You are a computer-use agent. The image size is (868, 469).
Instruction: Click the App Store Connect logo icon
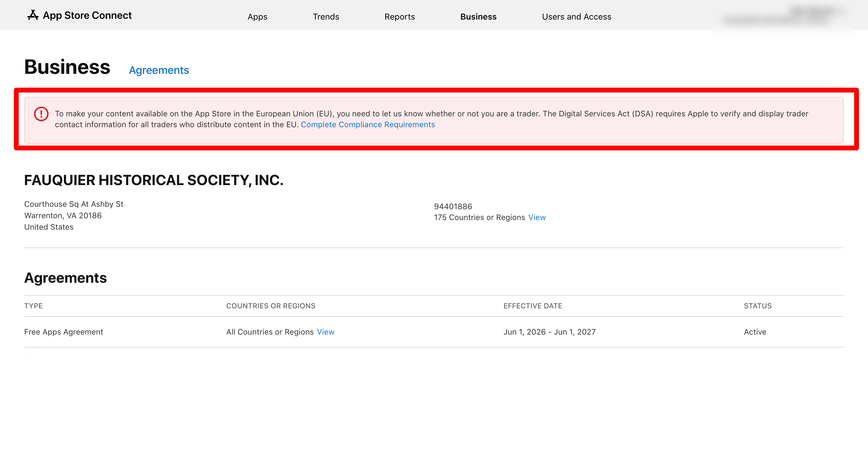(x=33, y=15)
